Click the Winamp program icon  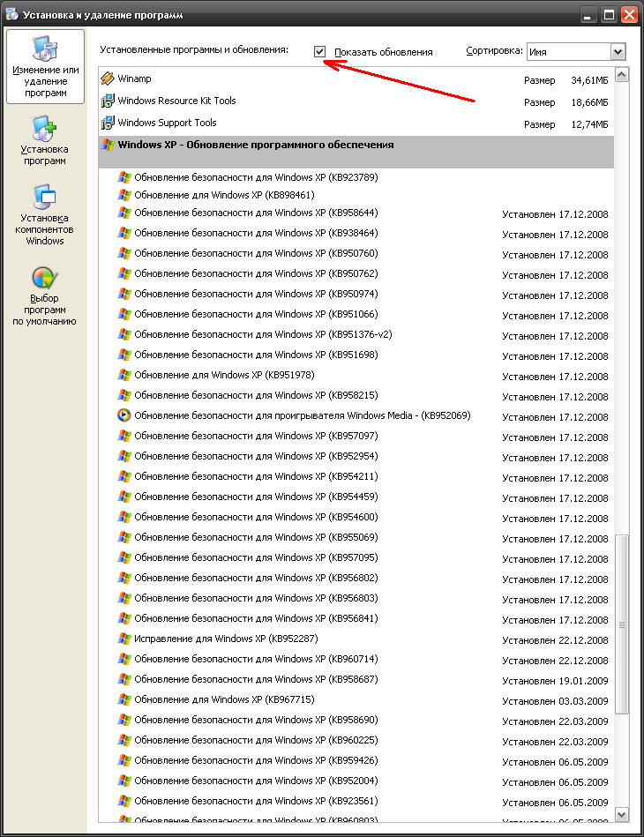coord(108,79)
